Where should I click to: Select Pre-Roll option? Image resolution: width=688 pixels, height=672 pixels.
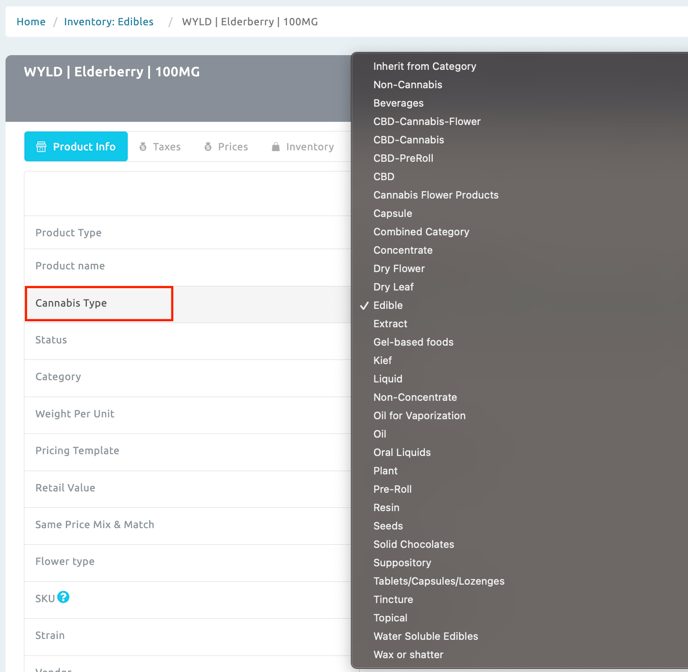(x=392, y=489)
